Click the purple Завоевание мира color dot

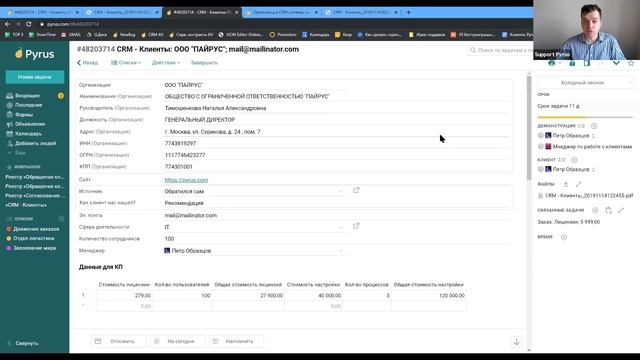pos(9,248)
